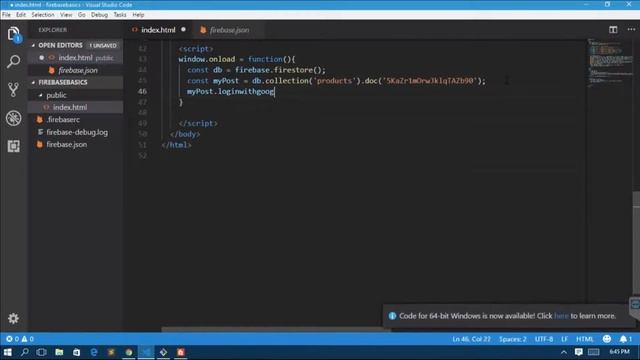Change indentation via Spaces: 2

513,339
